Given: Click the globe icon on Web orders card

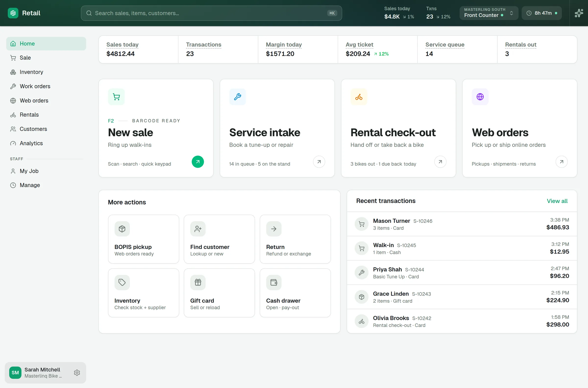Looking at the screenshot, I should pyautogui.click(x=480, y=97).
